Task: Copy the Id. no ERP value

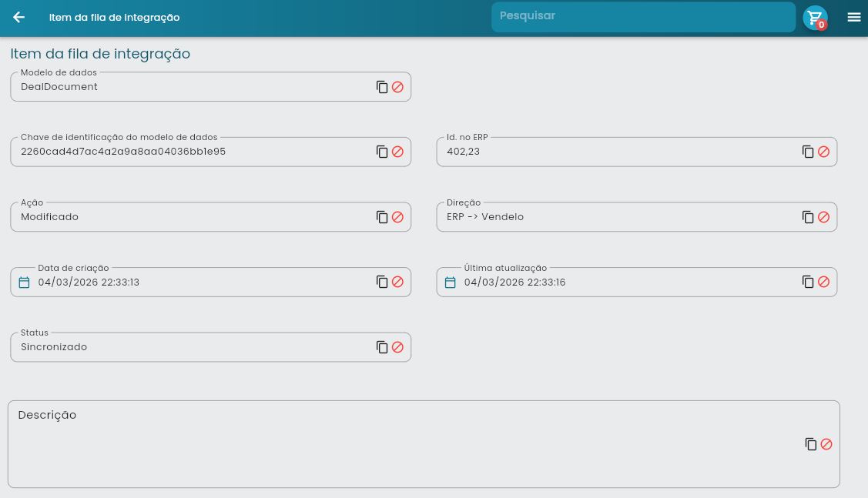Action: 808,152
